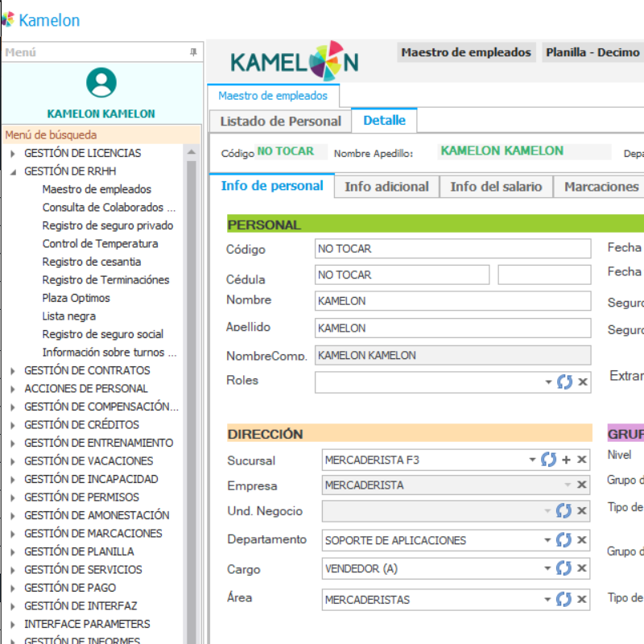This screenshot has width=644, height=644.
Task: Refresh the Cargo list
Action: click(564, 568)
